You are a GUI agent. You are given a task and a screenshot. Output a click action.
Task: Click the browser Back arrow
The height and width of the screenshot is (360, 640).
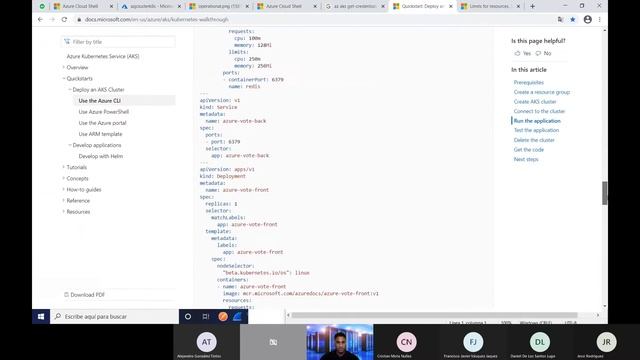click(40, 19)
